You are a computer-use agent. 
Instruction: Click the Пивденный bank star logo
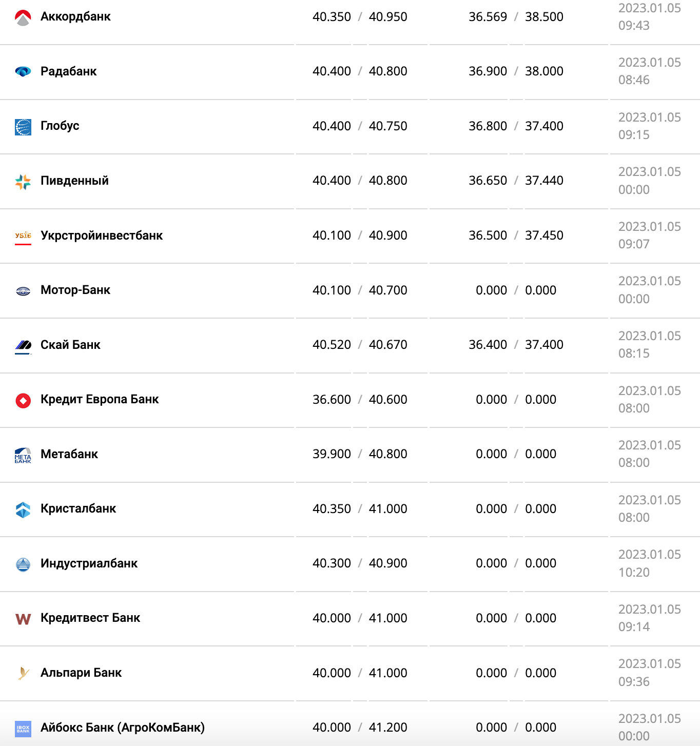[x=23, y=181]
